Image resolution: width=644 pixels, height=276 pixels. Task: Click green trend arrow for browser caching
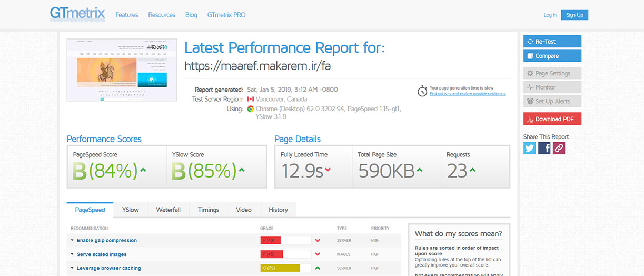tap(318, 268)
